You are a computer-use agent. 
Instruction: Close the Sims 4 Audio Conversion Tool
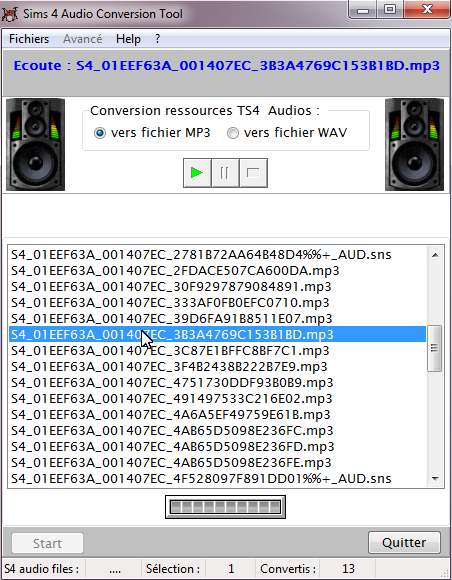[427, 10]
